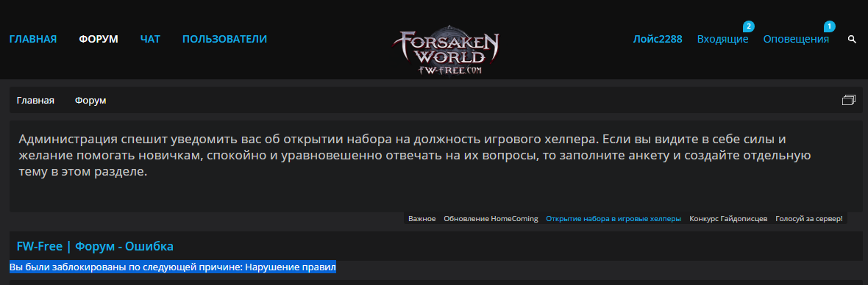Open Входящие messages

click(x=722, y=39)
